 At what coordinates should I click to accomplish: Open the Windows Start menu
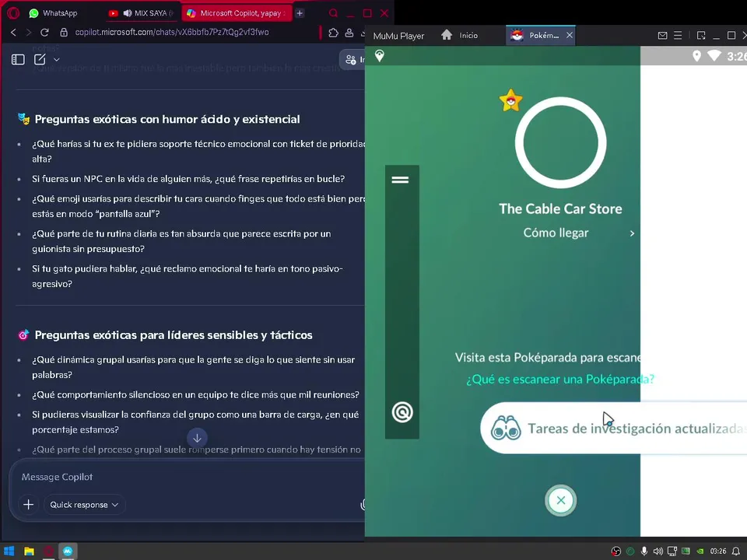click(x=9, y=551)
